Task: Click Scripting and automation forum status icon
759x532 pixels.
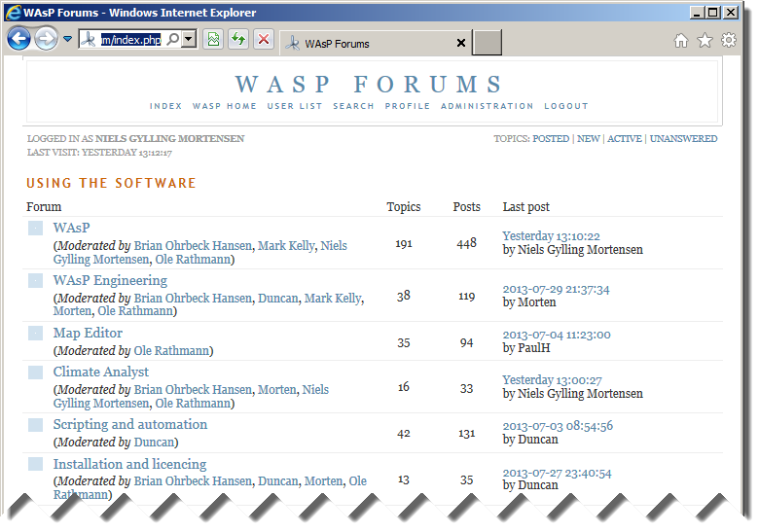Action: [x=35, y=425]
